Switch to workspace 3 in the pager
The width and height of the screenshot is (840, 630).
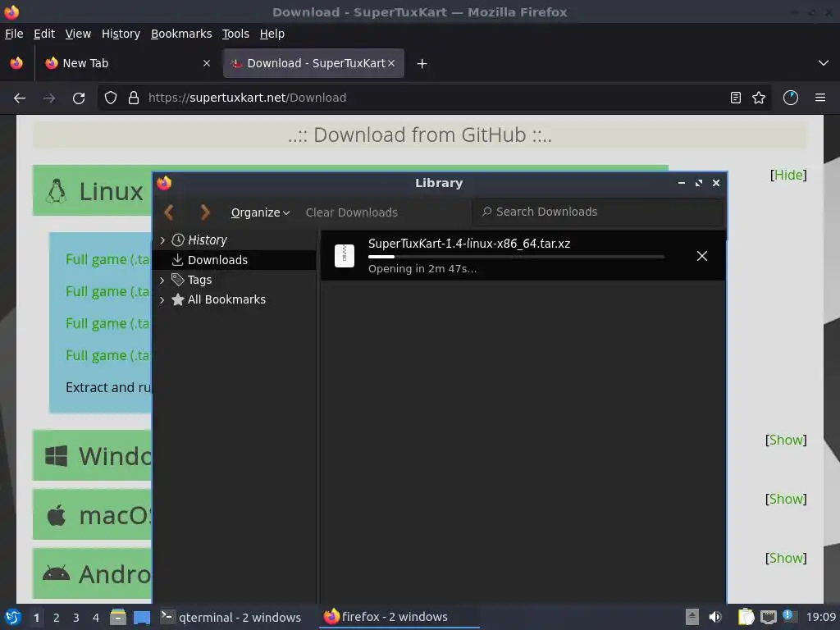pos(76,618)
